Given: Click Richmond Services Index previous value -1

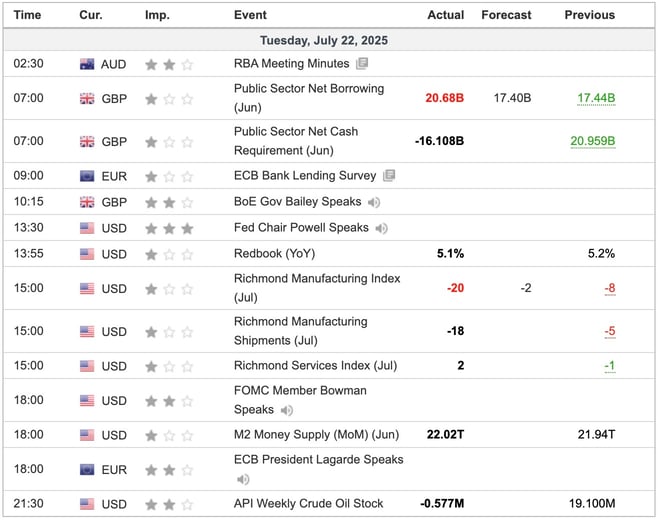Looking at the screenshot, I should coord(610,366).
